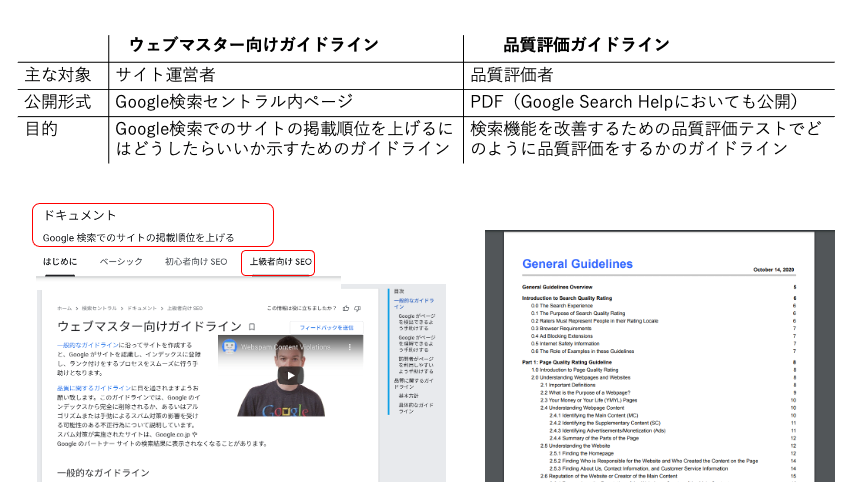Switch to the はじめに tab
Image resolution: width=855 pixels, height=491 pixels.
(x=60, y=262)
